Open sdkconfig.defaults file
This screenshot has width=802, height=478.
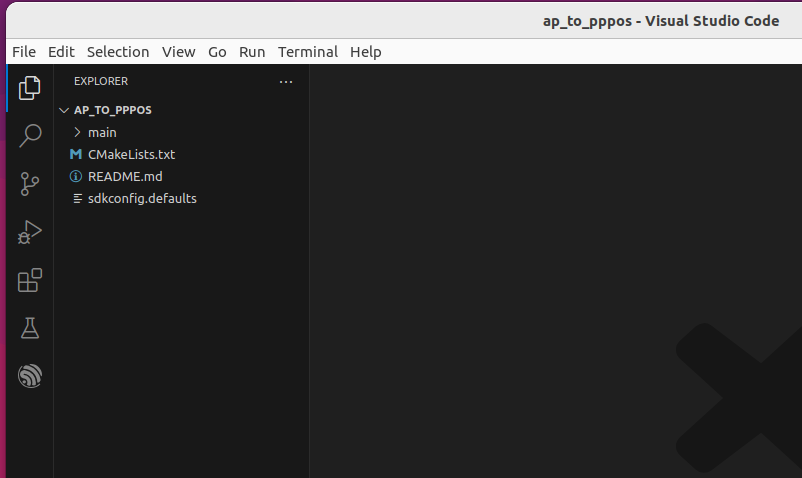[142, 198]
